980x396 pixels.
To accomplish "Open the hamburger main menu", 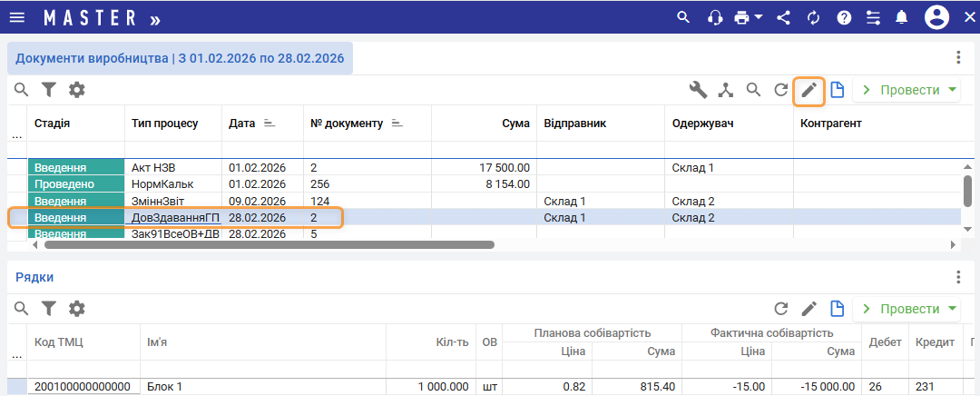I will click(x=17, y=17).
